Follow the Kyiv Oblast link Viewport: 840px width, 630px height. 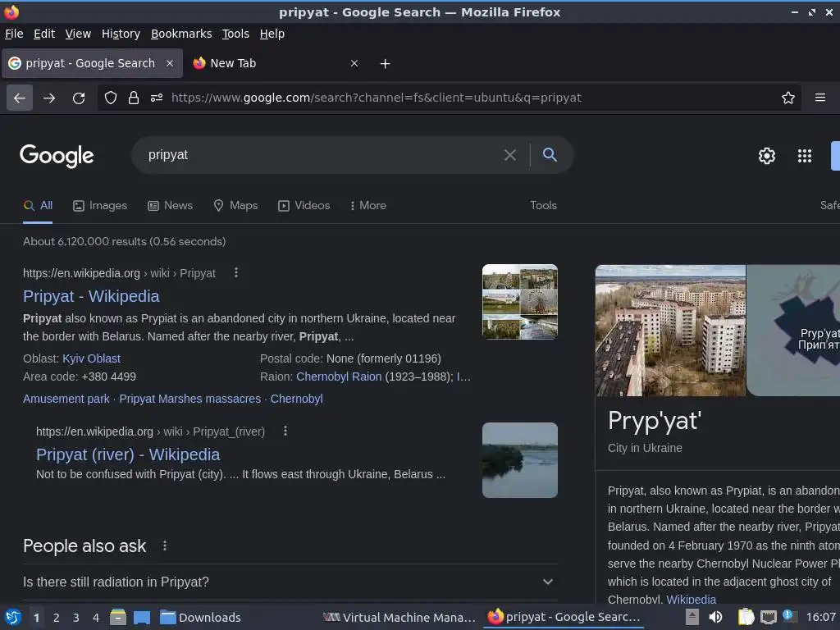(91, 358)
